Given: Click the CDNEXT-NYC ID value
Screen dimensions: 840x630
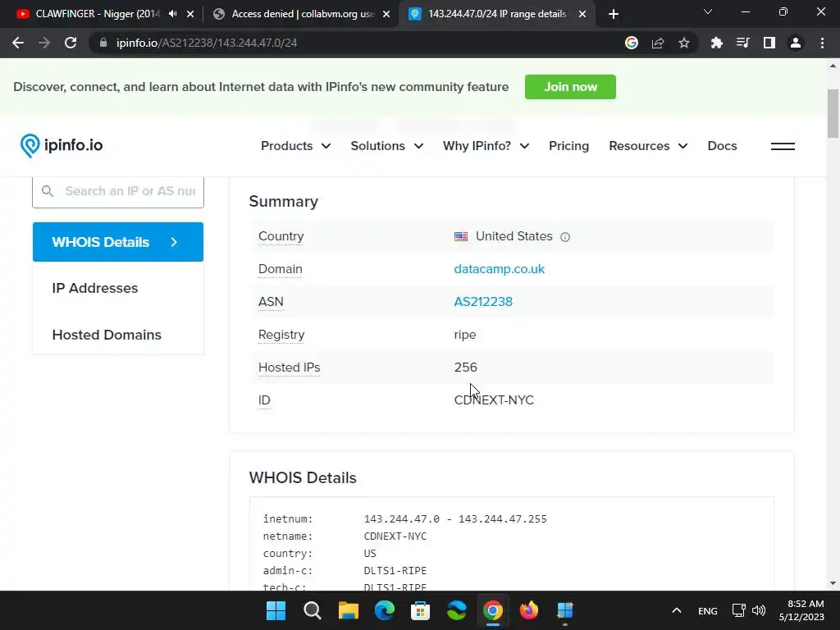Looking at the screenshot, I should click(494, 400).
